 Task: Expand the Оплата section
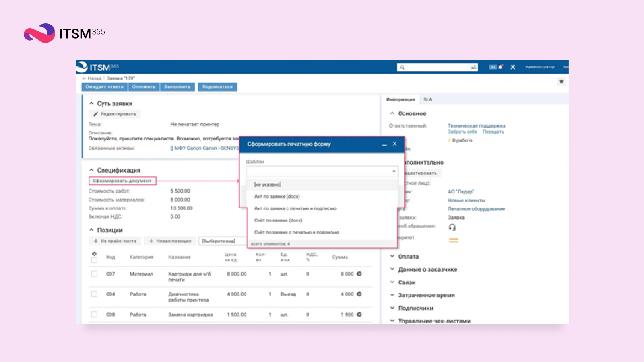tap(392, 257)
